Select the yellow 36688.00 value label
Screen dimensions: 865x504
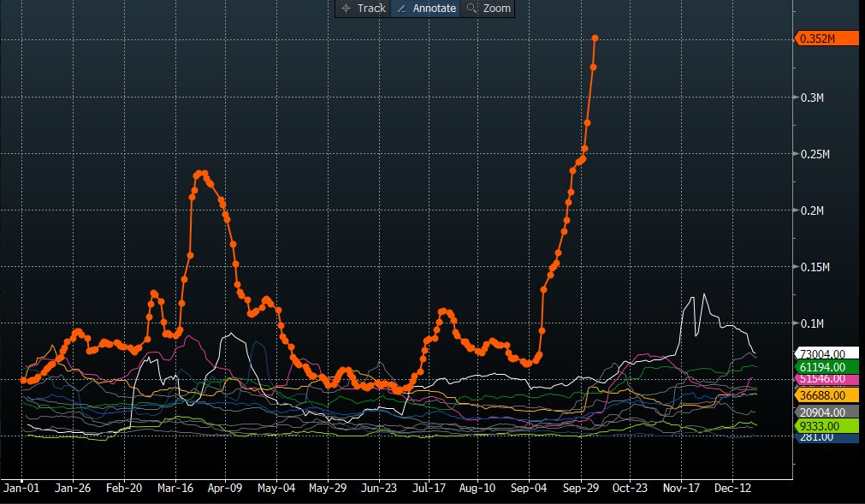(x=827, y=394)
